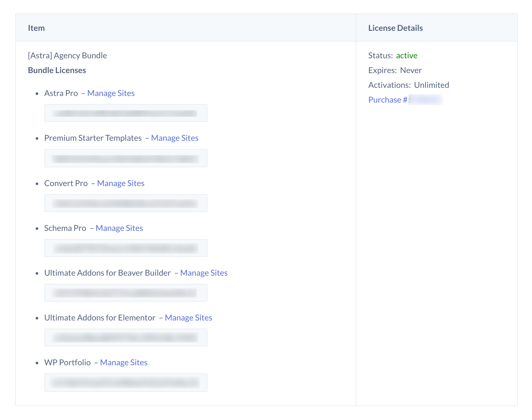Image resolution: width=532 pixels, height=420 pixels.
Task: Click the License Details column header
Action: pyautogui.click(x=395, y=28)
